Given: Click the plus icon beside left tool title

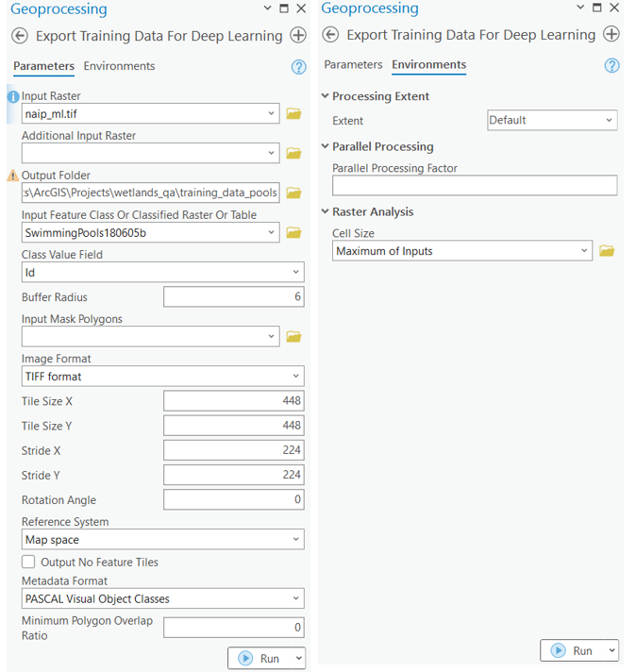Looking at the screenshot, I should (x=298, y=36).
